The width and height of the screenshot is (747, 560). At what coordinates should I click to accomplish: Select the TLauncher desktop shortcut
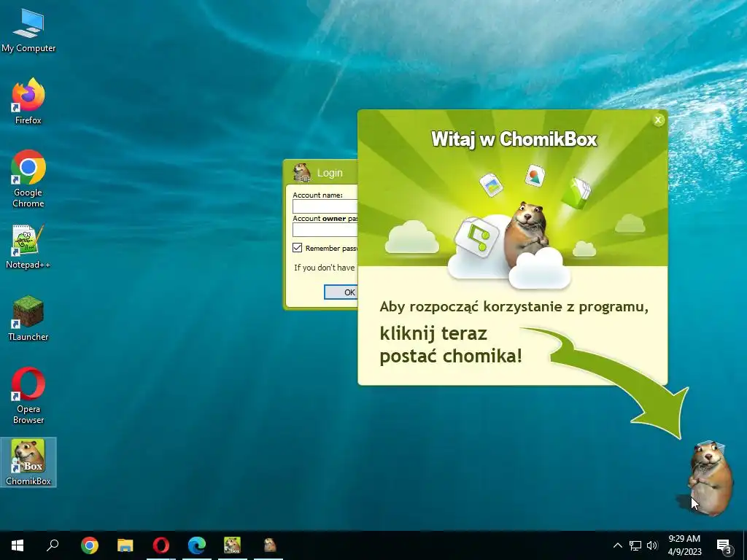(28, 318)
